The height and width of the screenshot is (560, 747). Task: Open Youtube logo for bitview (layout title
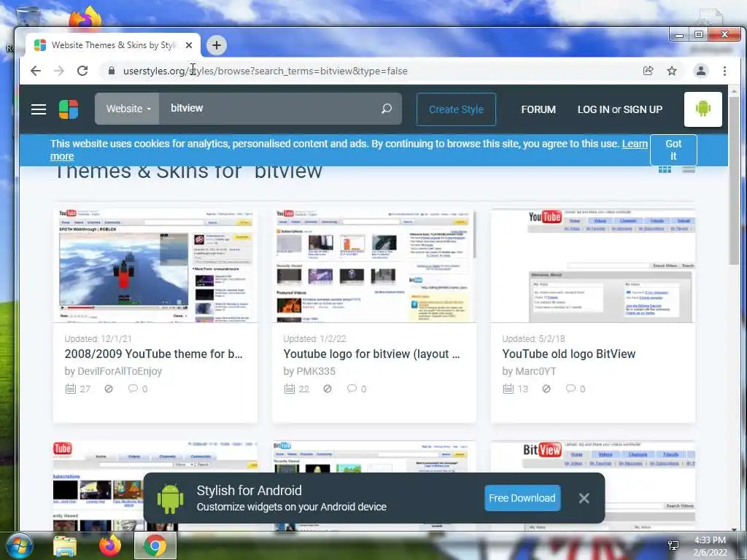(x=371, y=354)
